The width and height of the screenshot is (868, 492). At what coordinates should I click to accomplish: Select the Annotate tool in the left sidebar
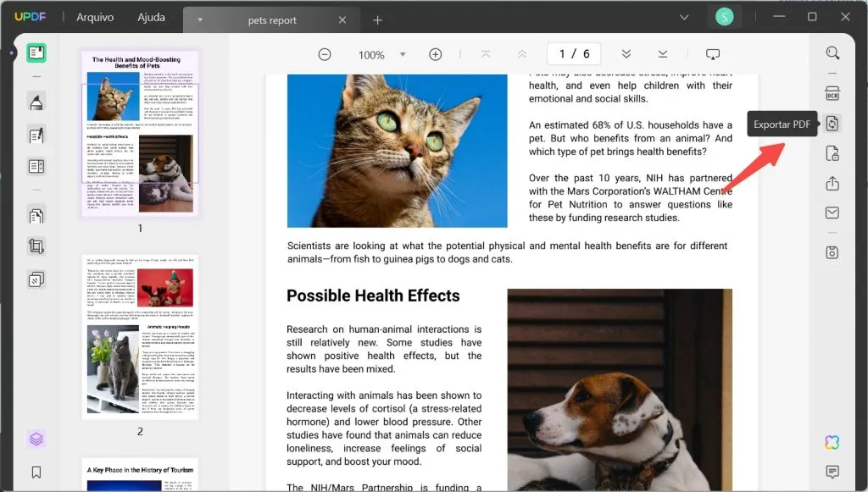pyautogui.click(x=35, y=102)
